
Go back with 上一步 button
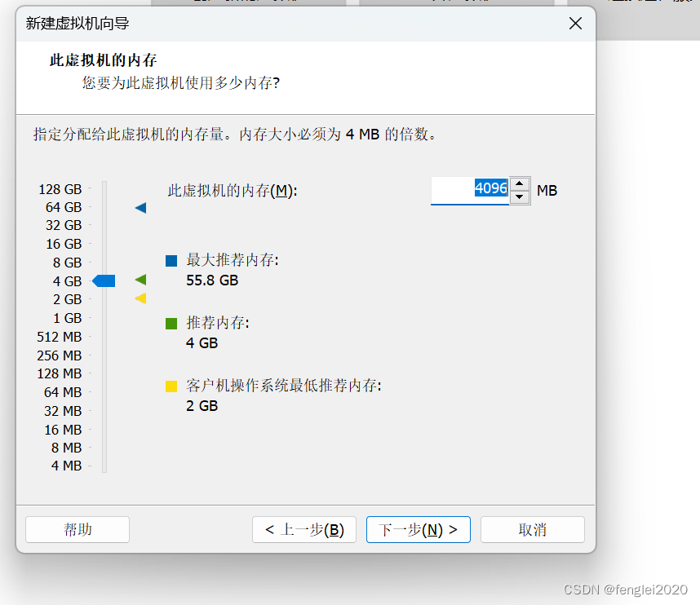pyautogui.click(x=304, y=530)
